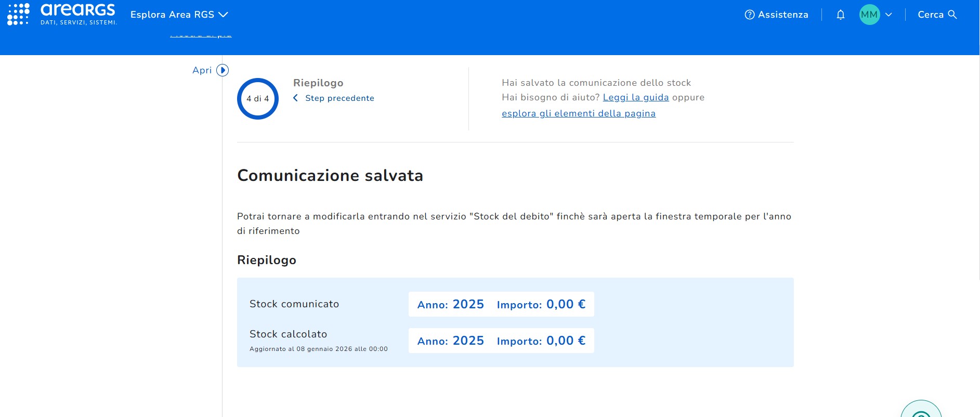Open the Esplora Area RGS menu

pyautogui.click(x=172, y=15)
